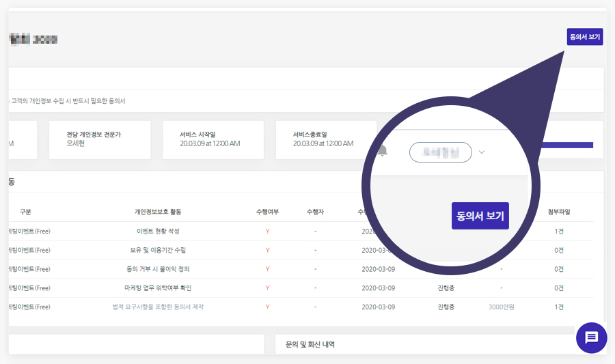This screenshot has height=364, width=615.
Task: Select the 전담 개인정보 전문가 card
Action: [100, 140]
